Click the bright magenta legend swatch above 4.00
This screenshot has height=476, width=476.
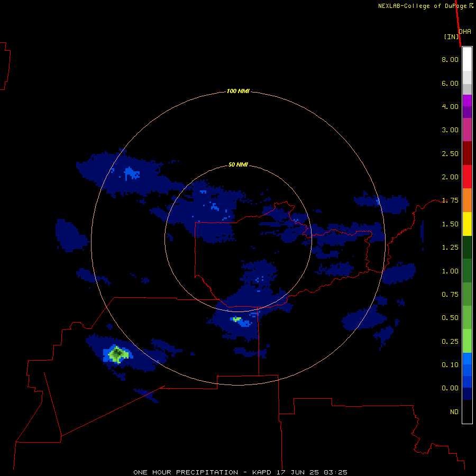pyautogui.click(x=467, y=100)
